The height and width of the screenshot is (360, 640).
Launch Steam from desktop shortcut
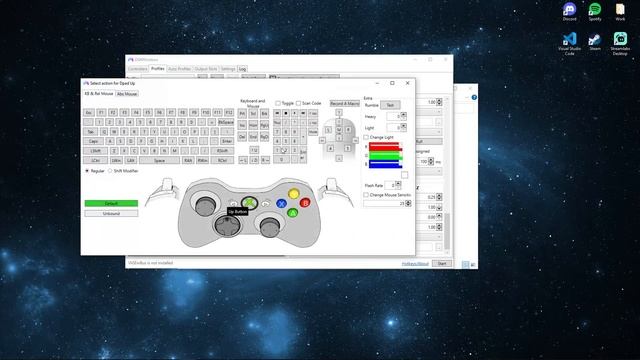click(x=595, y=42)
